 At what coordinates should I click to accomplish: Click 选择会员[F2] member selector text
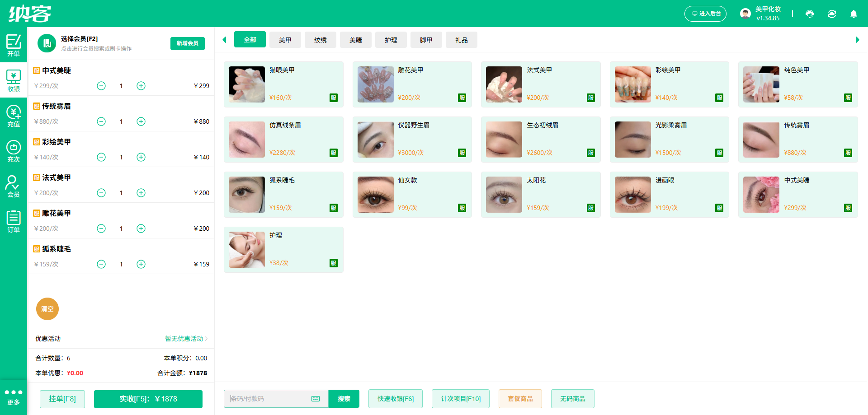[79, 39]
